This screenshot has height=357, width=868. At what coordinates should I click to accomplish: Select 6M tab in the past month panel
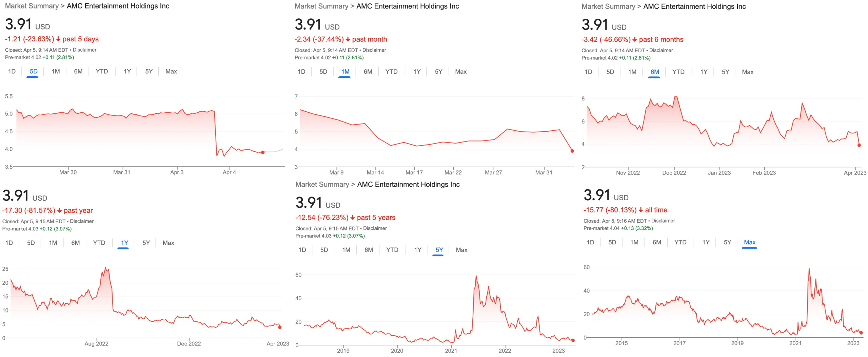tap(368, 72)
